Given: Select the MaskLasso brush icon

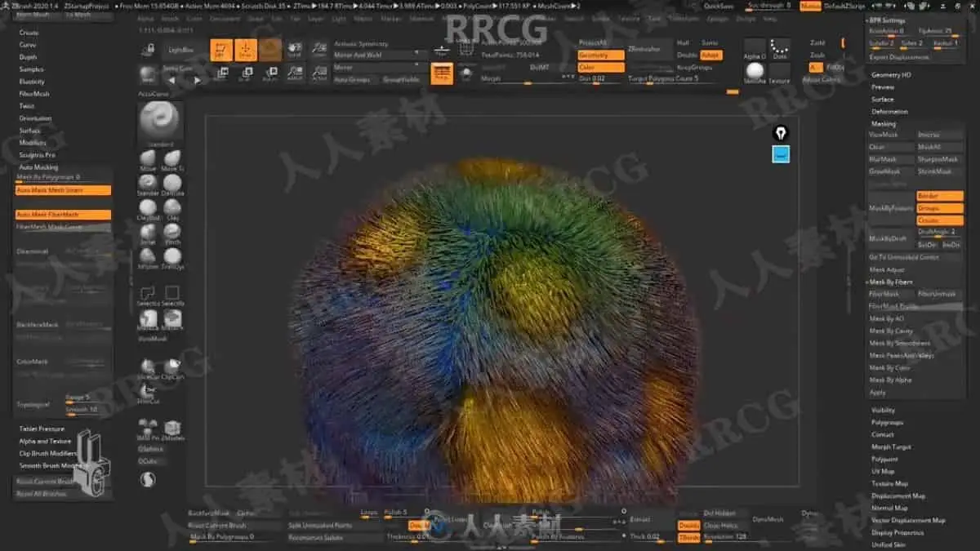Looking at the screenshot, I should tap(148, 319).
